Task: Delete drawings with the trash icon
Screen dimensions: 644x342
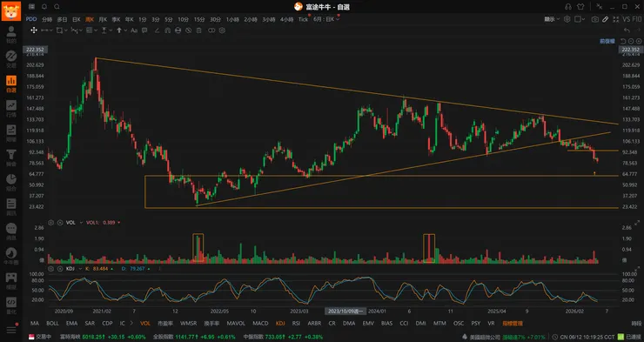Action: (199, 30)
